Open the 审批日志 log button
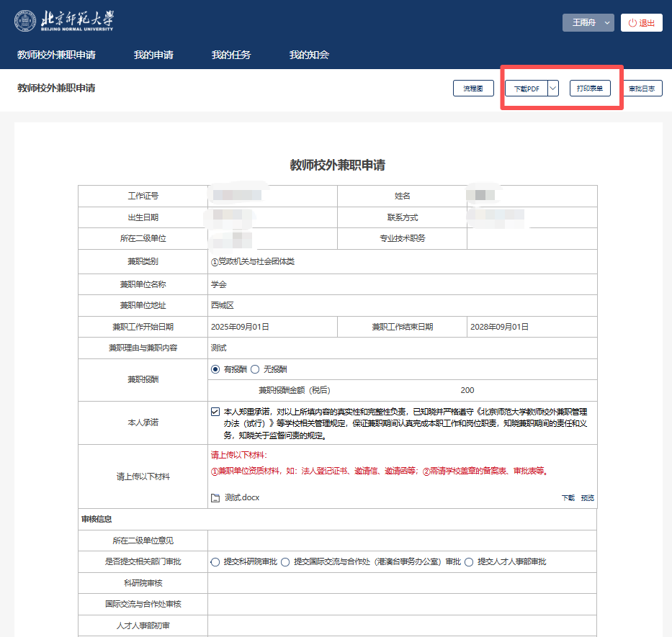Viewport: 672px width, 637px height. [642, 89]
